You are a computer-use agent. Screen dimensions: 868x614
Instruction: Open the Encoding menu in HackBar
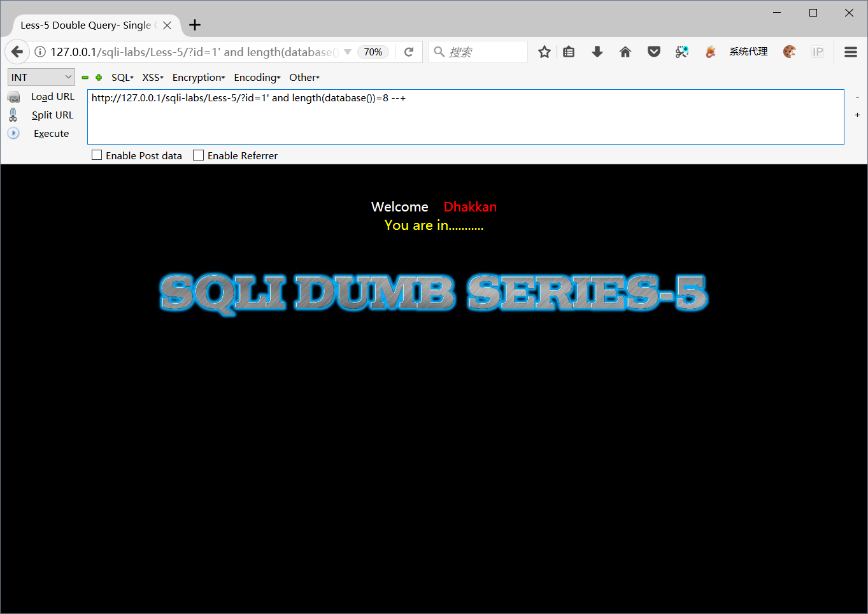(x=257, y=77)
